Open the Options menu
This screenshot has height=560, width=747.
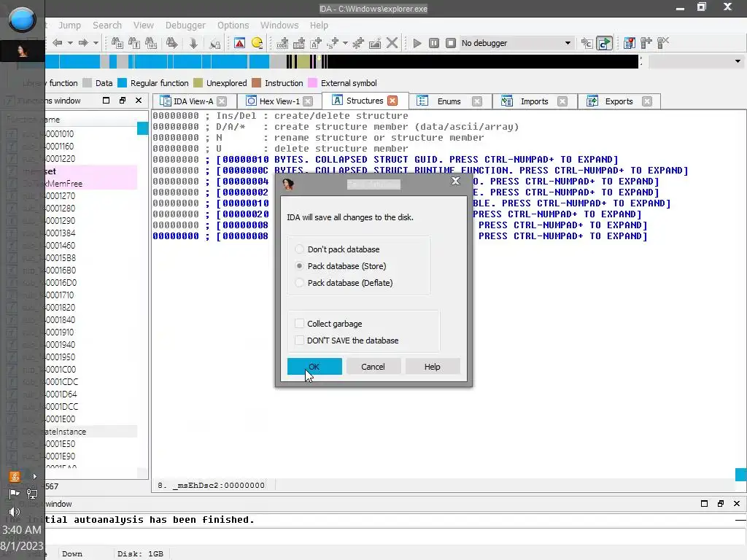coord(233,26)
